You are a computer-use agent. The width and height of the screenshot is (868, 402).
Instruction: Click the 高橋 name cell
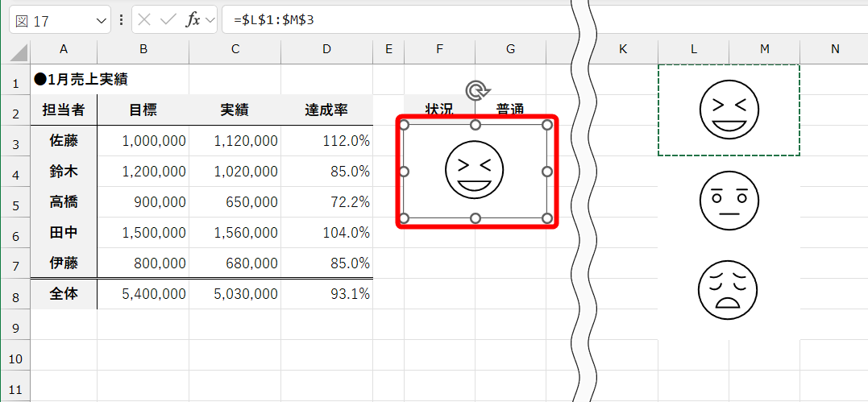click(x=64, y=202)
